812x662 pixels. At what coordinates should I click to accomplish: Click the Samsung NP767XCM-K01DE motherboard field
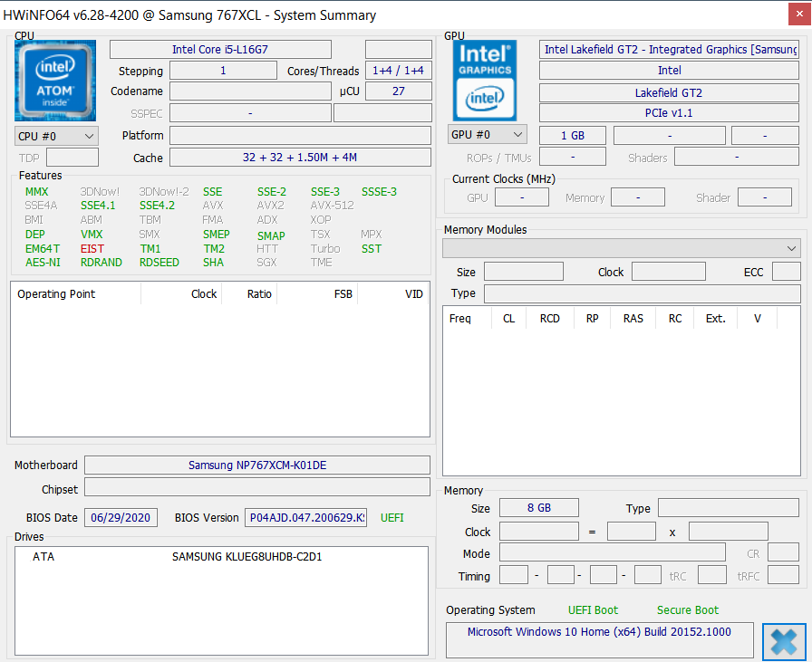coord(257,465)
